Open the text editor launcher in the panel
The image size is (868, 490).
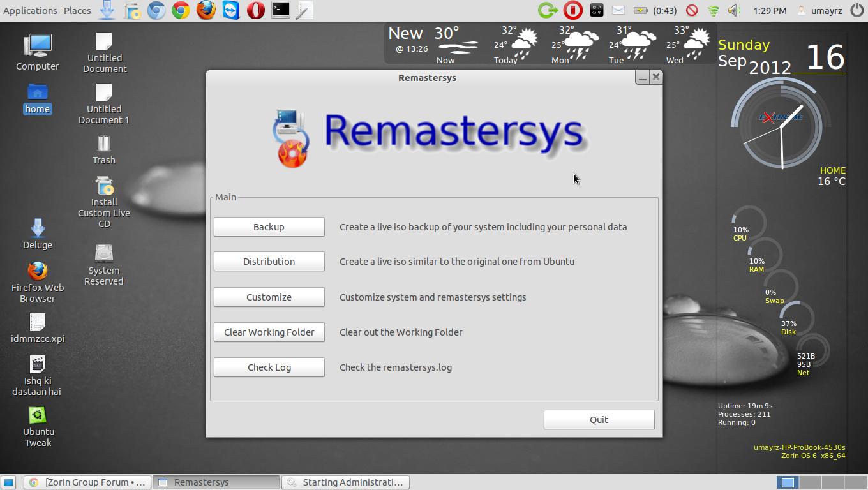coord(304,10)
